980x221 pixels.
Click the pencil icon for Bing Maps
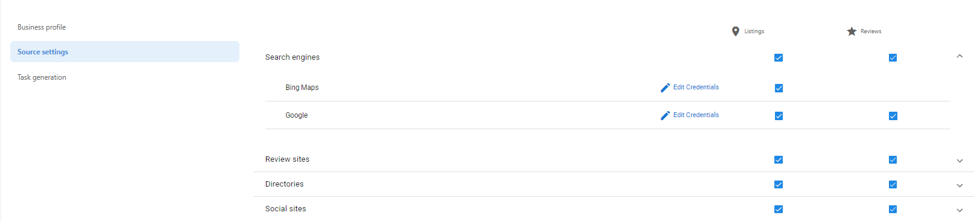tap(665, 88)
